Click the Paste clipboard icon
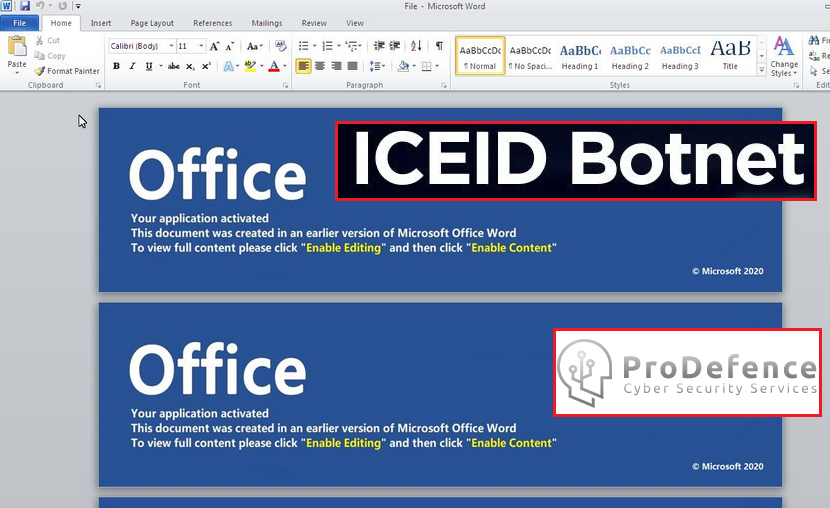This screenshot has width=830, height=508. 17,47
